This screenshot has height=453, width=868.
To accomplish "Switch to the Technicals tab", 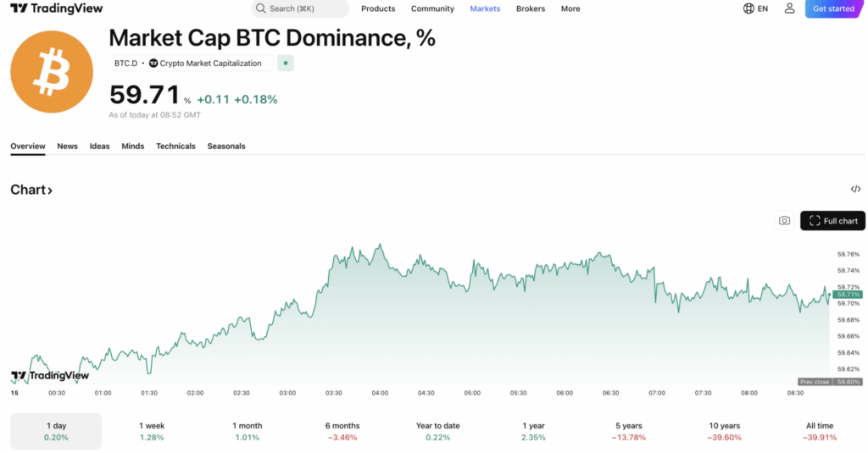I will 175,146.
